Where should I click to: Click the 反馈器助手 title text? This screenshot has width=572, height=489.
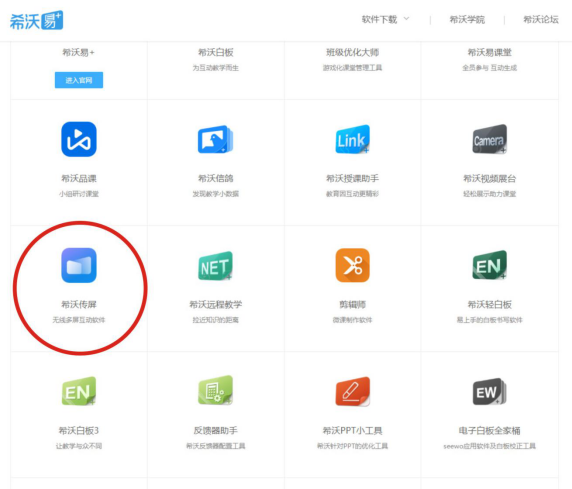point(216,431)
